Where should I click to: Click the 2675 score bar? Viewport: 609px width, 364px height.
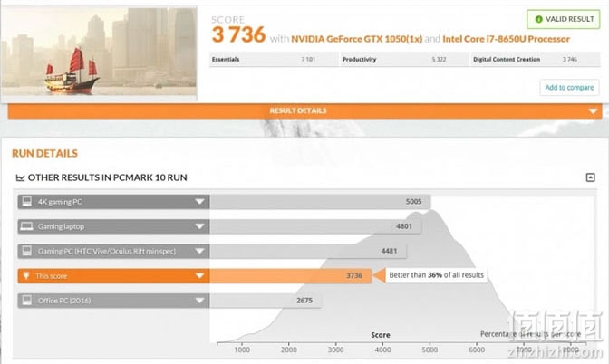(266, 301)
